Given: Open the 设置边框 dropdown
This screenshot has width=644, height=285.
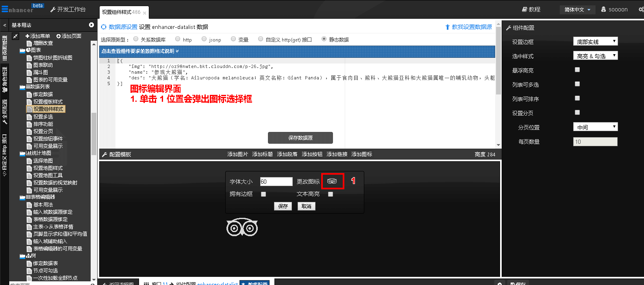Looking at the screenshot, I should point(595,42).
